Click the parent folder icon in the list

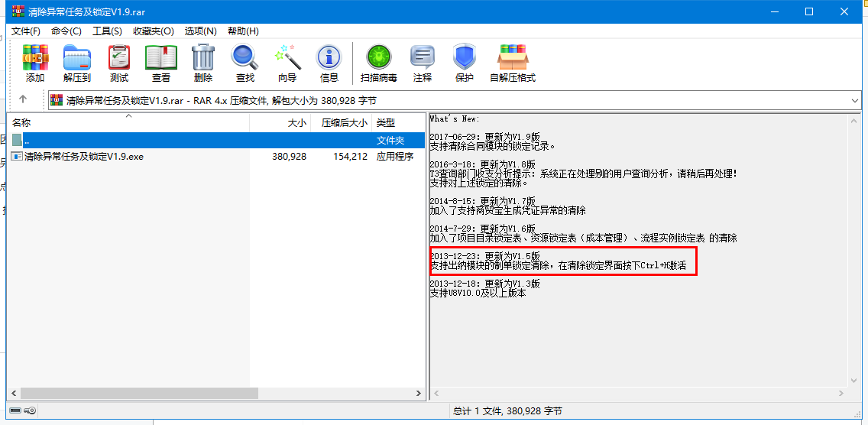[x=17, y=140]
